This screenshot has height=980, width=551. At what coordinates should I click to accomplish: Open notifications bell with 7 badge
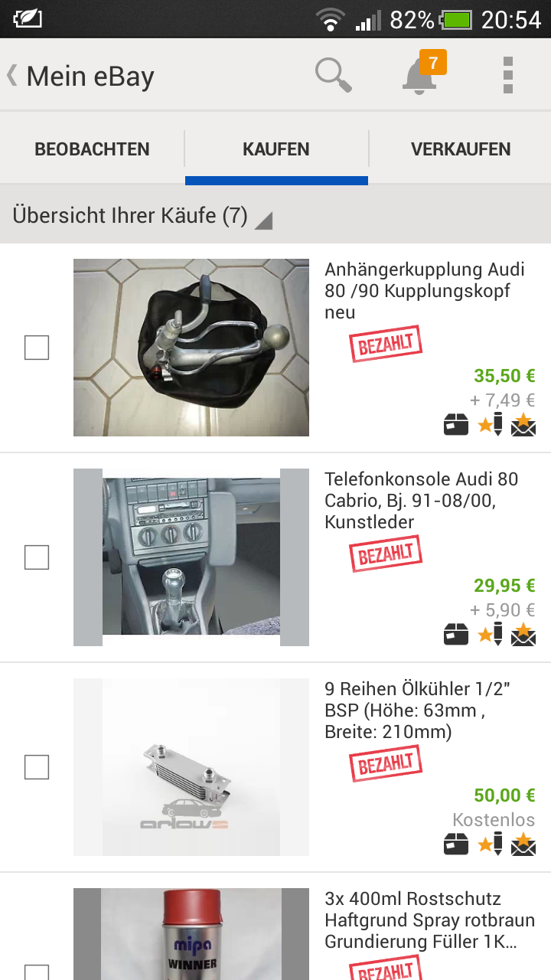coord(420,75)
